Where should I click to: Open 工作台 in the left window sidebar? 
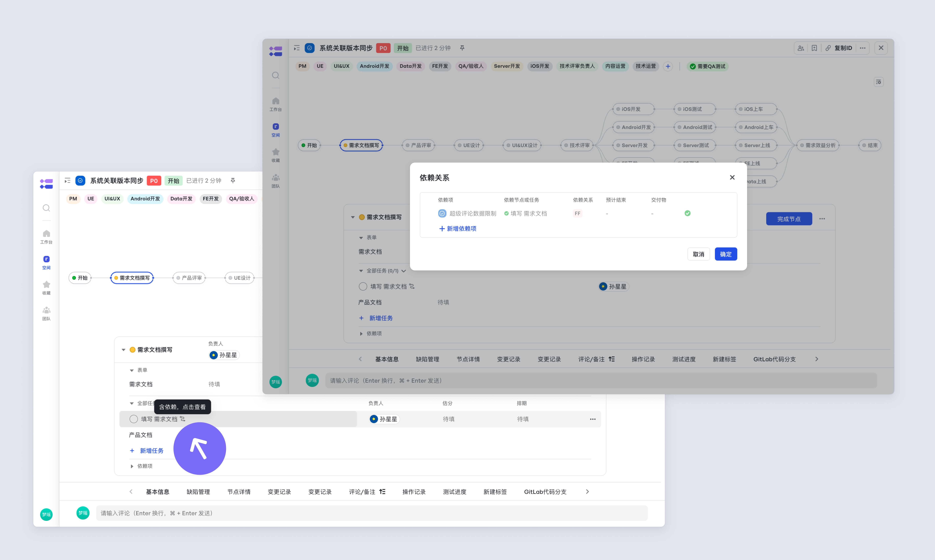(x=46, y=237)
